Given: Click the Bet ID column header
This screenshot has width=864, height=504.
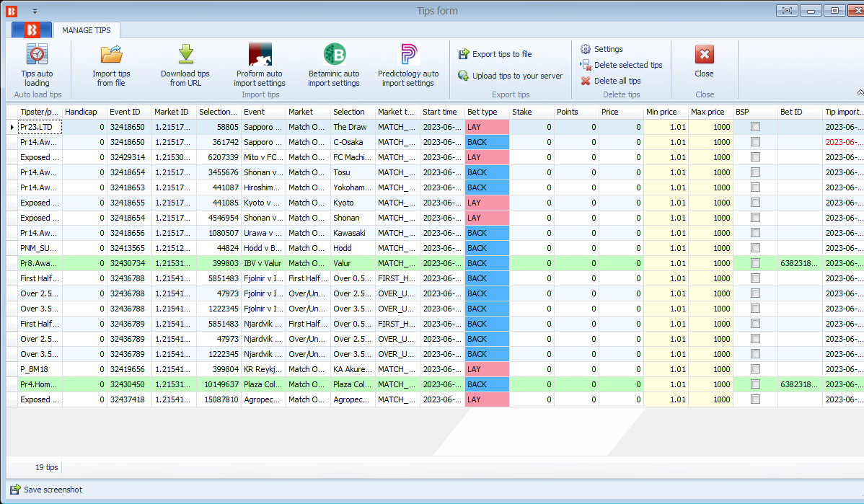Looking at the screenshot, I should 800,112.
